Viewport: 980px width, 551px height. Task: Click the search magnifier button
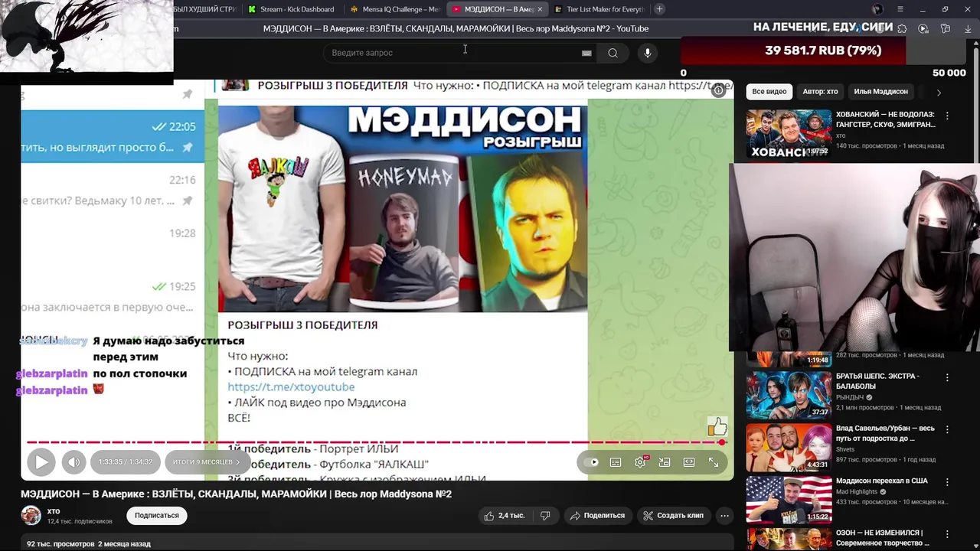pyautogui.click(x=612, y=53)
